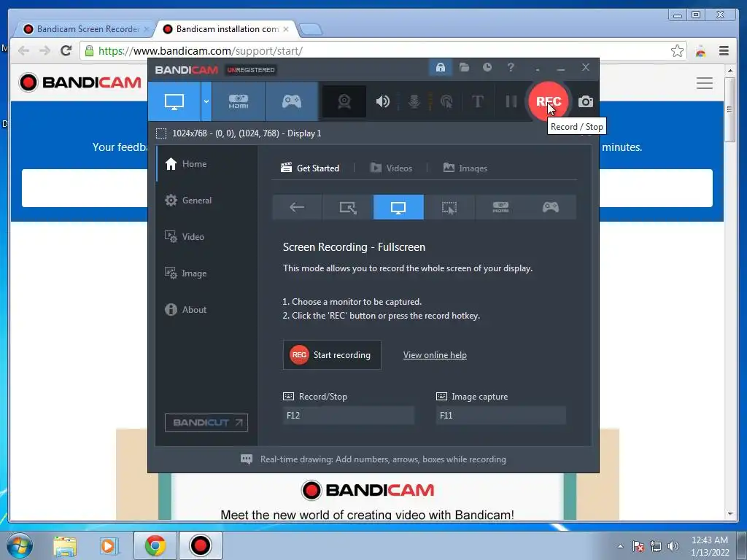
Task: Click the address bar URL
Action: [x=201, y=51]
